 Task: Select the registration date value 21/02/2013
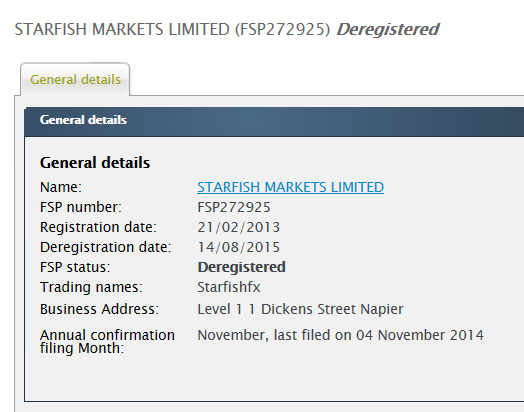click(x=239, y=227)
